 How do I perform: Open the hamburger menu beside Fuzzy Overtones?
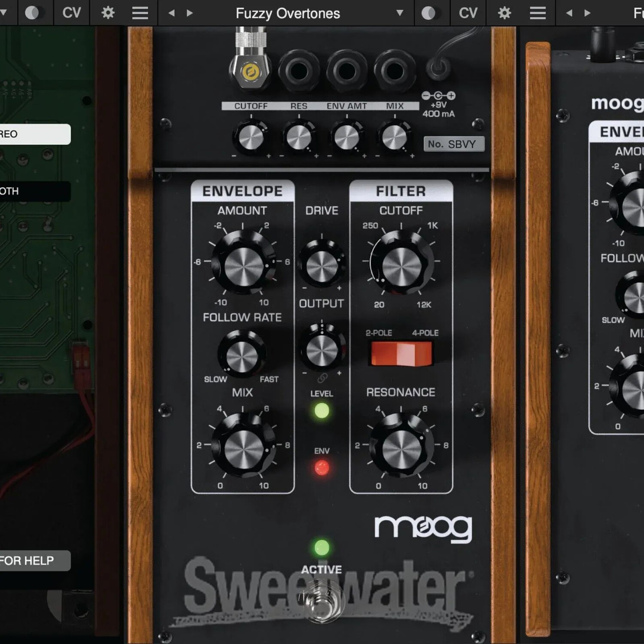[140, 13]
